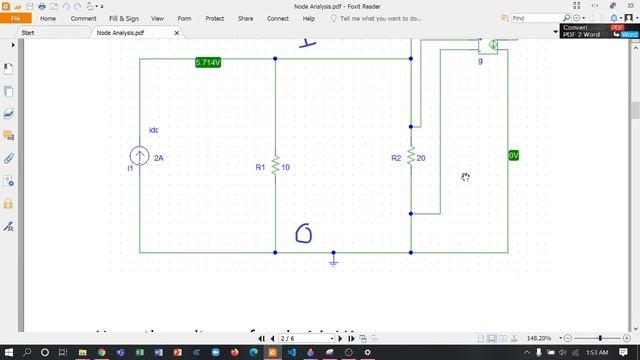Select continuous page view mode
The image size is (640, 360).
pos(492,338)
